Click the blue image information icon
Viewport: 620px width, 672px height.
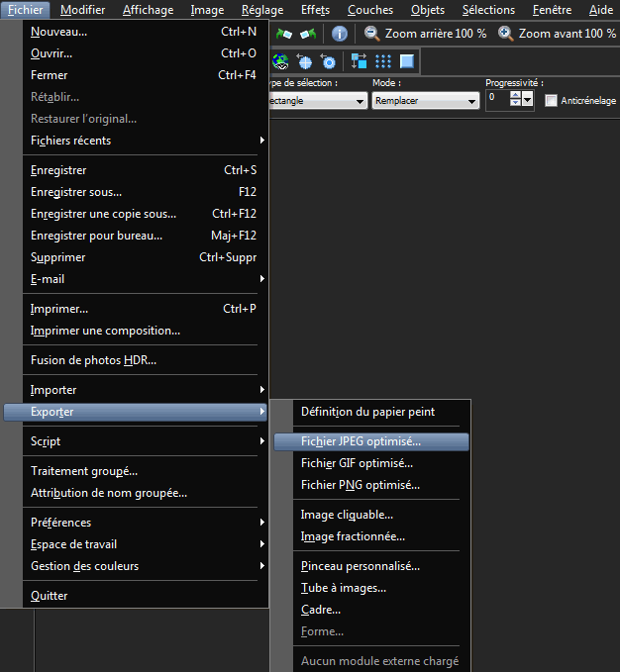(339, 34)
